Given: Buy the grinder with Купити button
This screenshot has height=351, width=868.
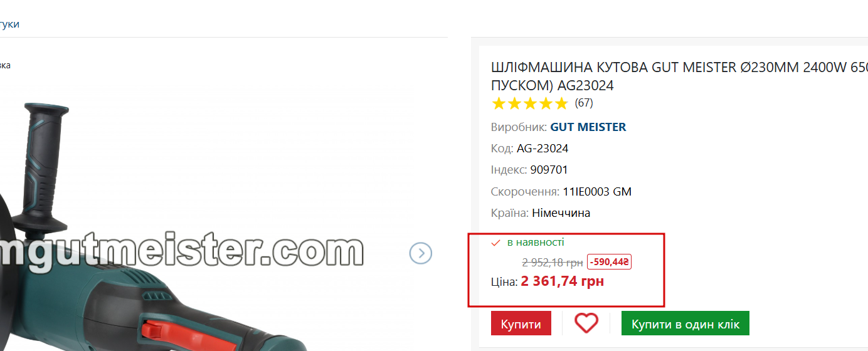Looking at the screenshot, I should click(x=521, y=323).
